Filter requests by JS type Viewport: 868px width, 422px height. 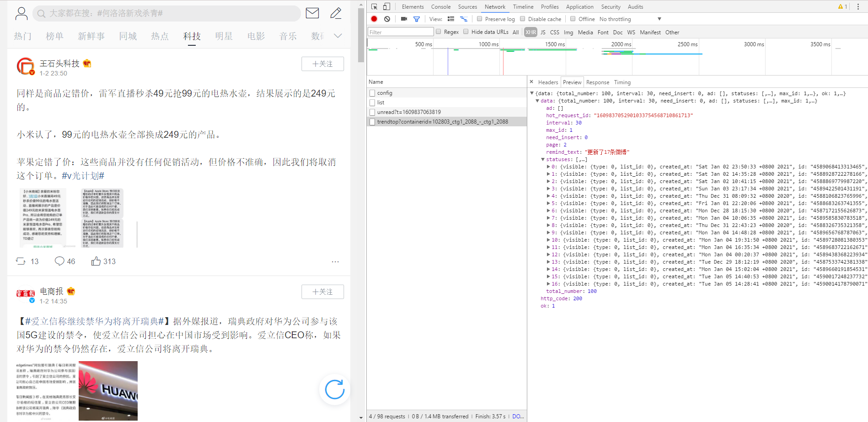[543, 32]
